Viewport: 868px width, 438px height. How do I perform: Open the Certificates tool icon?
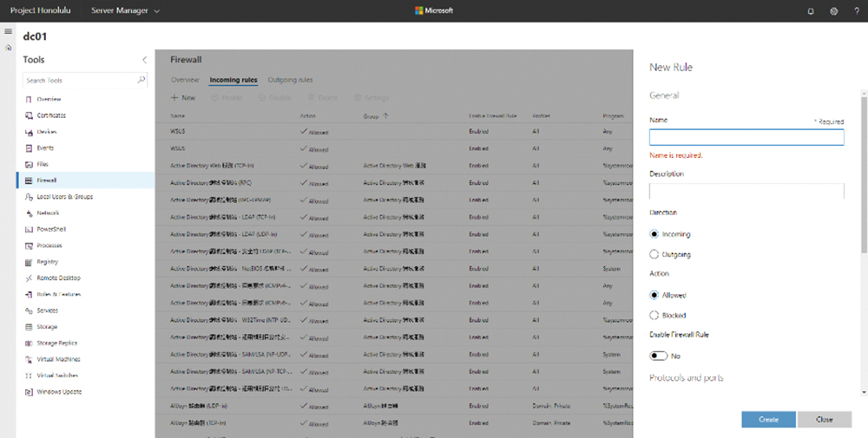pos(29,115)
